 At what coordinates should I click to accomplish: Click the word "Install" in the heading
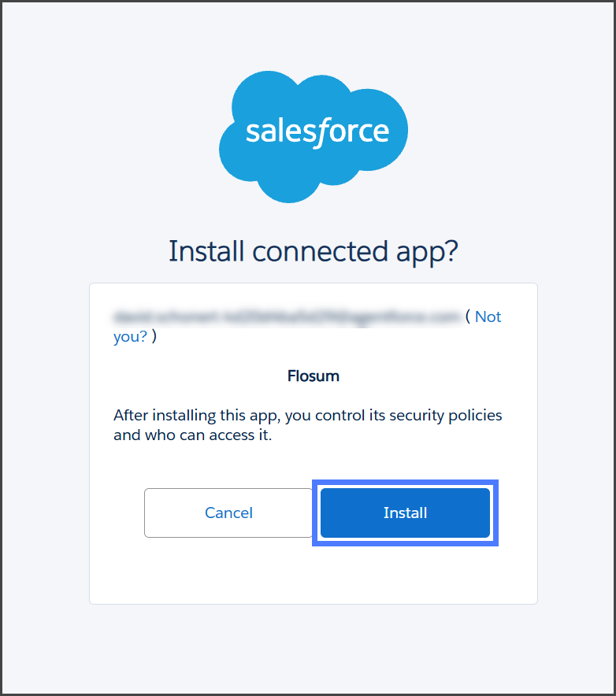click(206, 251)
